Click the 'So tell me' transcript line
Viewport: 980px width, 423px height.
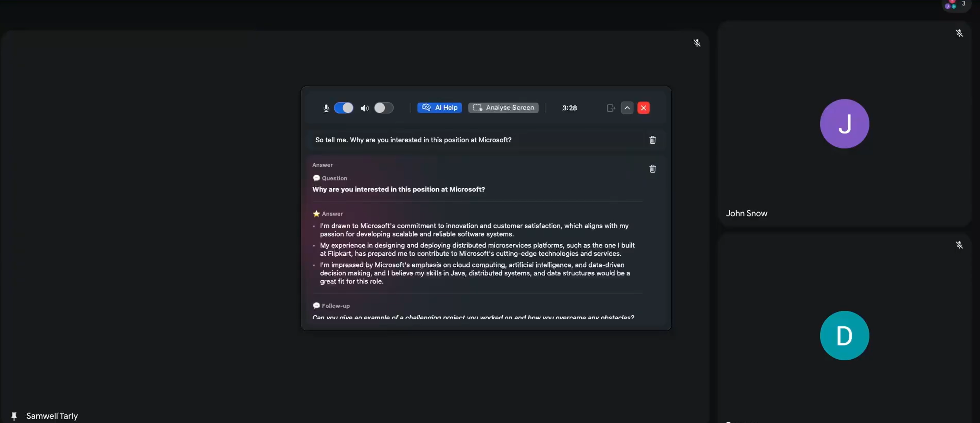click(413, 140)
